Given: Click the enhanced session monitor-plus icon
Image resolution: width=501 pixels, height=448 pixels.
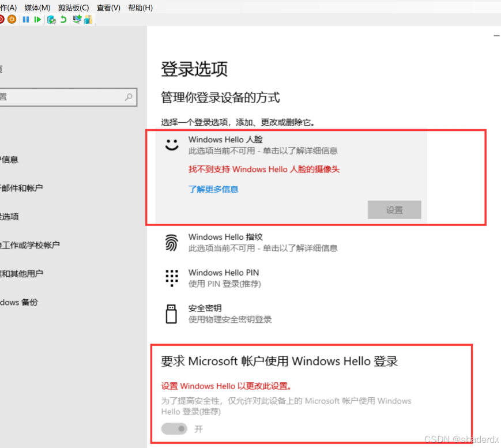Looking at the screenshot, I should point(77,20).
